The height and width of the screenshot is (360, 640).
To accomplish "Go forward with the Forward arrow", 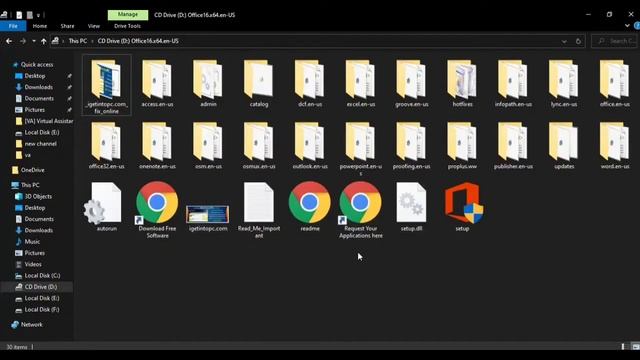I will (x=23, y=41).
